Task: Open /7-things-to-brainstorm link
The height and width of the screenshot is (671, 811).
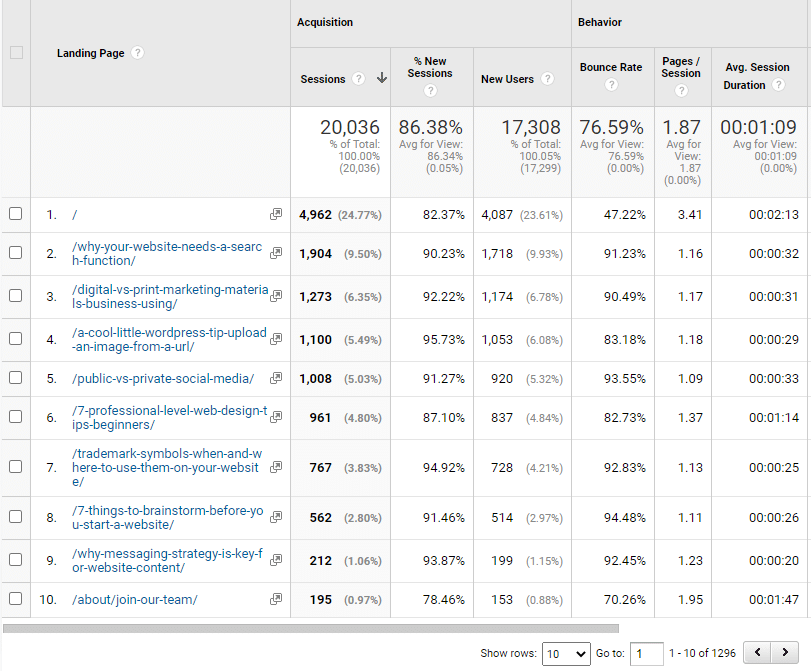Action: pos(168,517)
